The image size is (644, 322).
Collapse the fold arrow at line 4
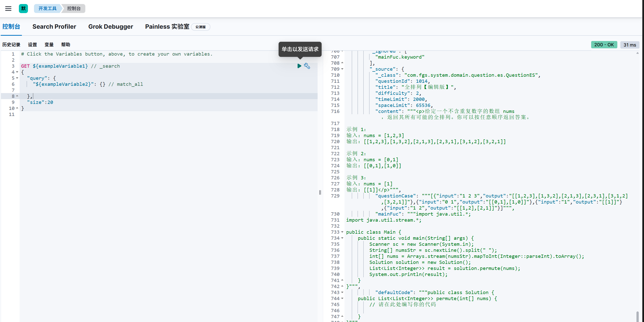[17, 72]
